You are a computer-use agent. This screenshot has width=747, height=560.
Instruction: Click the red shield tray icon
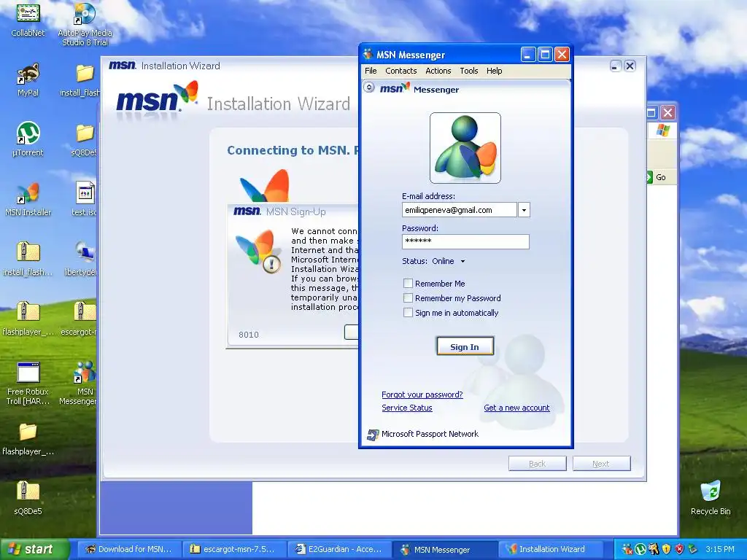(679, 549)
